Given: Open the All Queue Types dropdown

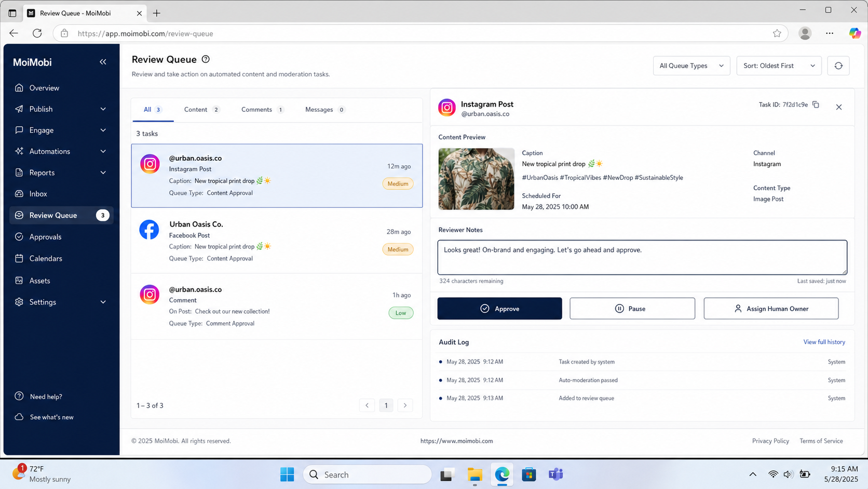Looking at the screenshot, I should pos(691,66).
